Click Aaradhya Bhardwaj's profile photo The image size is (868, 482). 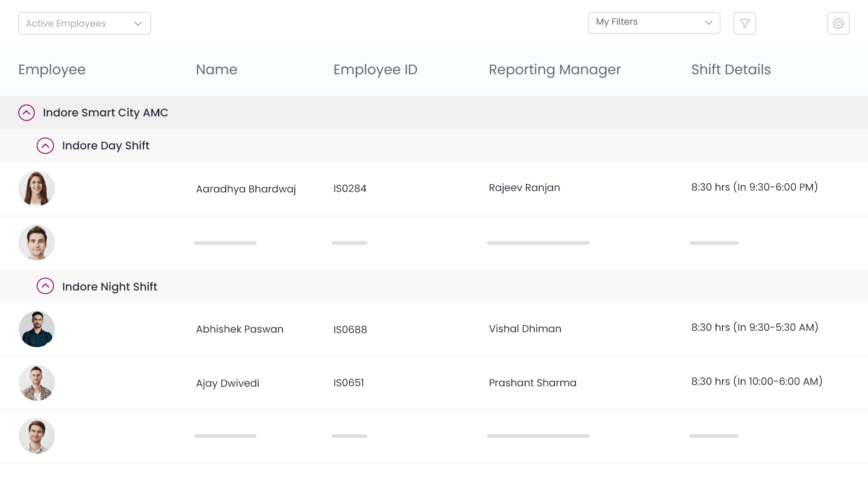pyautogui.click(x=37, y=188)
